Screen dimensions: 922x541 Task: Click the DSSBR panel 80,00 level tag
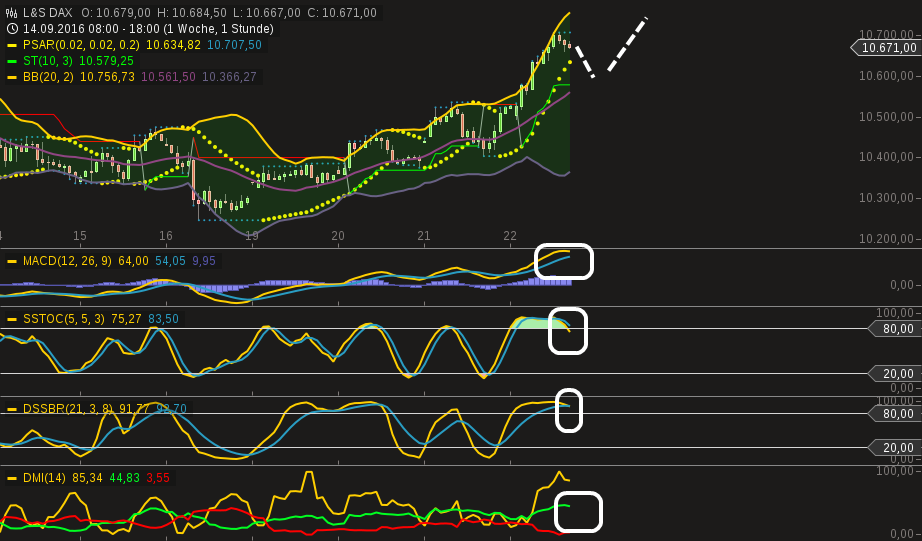coord(895,413)
